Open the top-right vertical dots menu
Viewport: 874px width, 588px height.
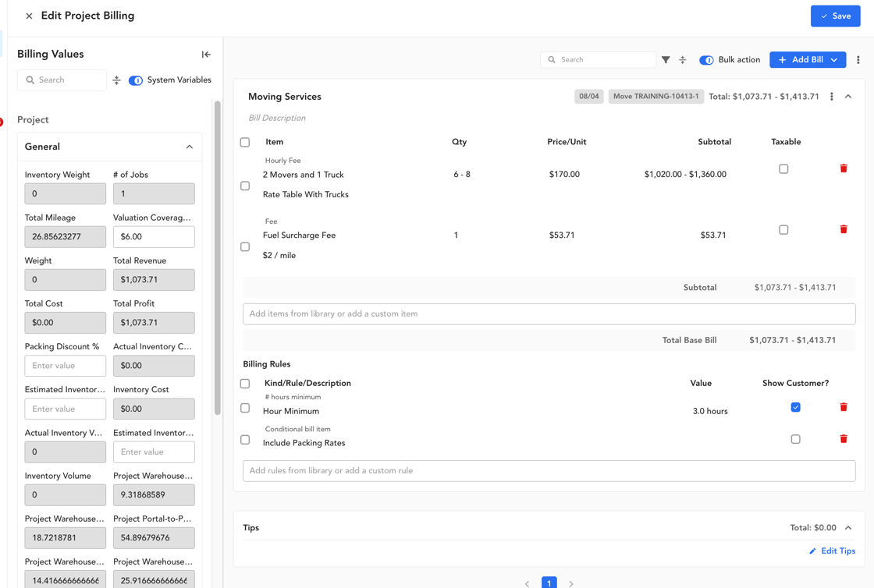[x=858, y=59]
